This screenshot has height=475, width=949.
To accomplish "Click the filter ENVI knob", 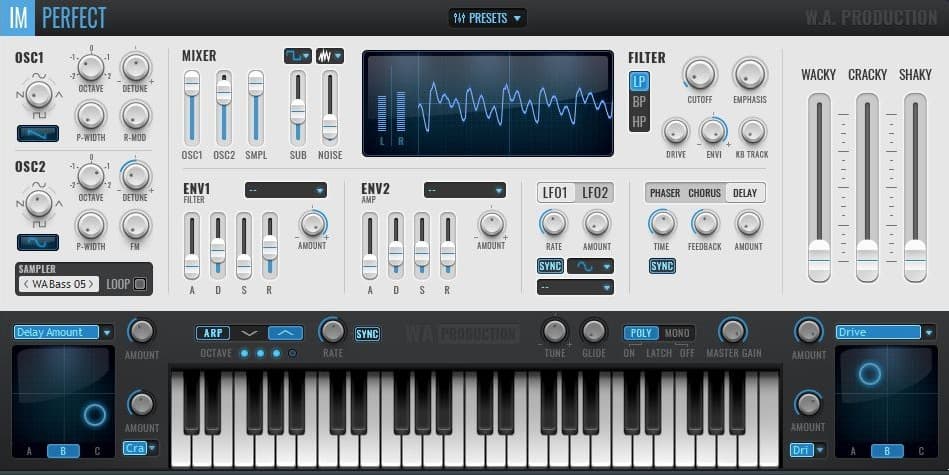I will [714, 131].
